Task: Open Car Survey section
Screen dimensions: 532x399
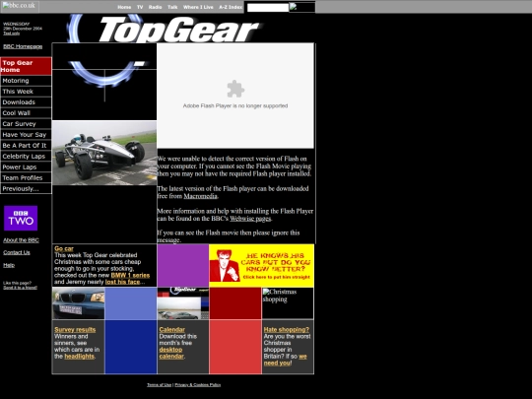Action: point(26,124)
